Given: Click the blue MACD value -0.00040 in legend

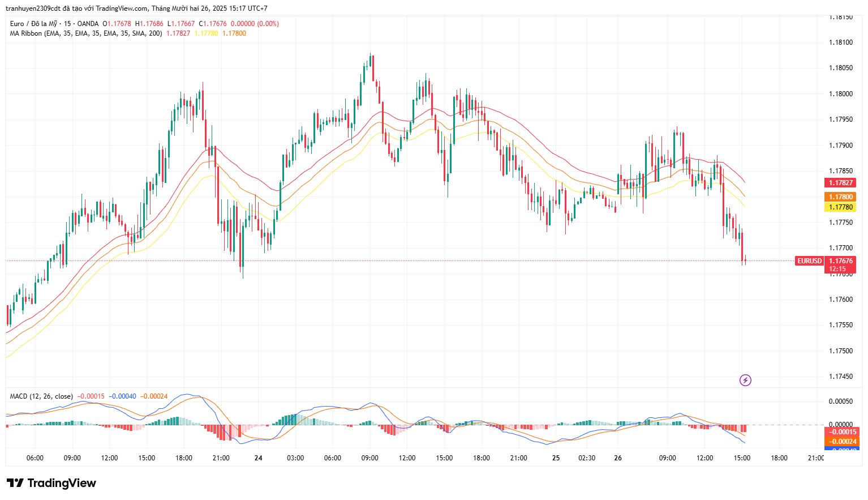Looking at the screenshot, I should (122, 396).
